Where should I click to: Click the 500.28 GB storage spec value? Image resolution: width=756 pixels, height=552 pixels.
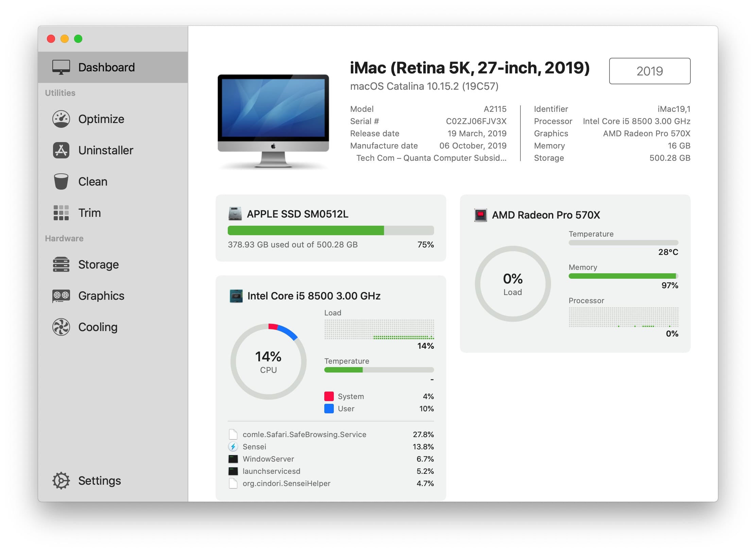point(670,158)
